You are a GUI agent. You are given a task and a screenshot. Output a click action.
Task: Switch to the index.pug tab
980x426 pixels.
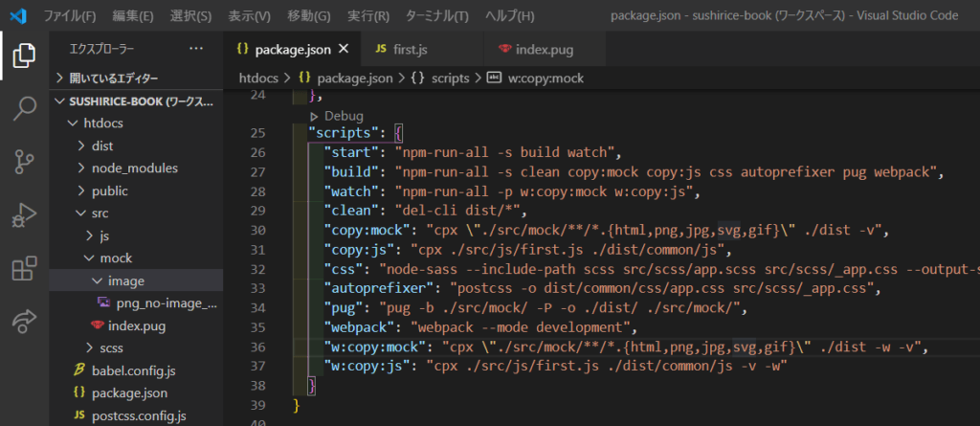click(545, 50)
